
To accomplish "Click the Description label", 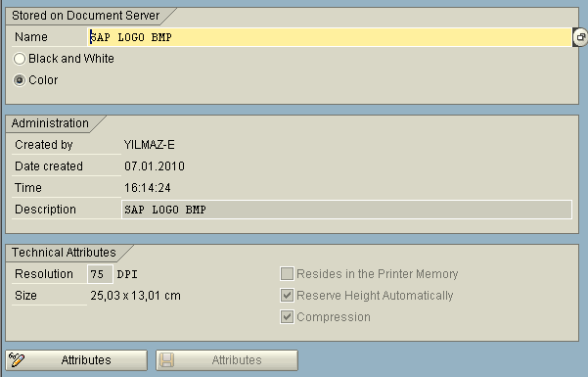I will pos(45,210).
